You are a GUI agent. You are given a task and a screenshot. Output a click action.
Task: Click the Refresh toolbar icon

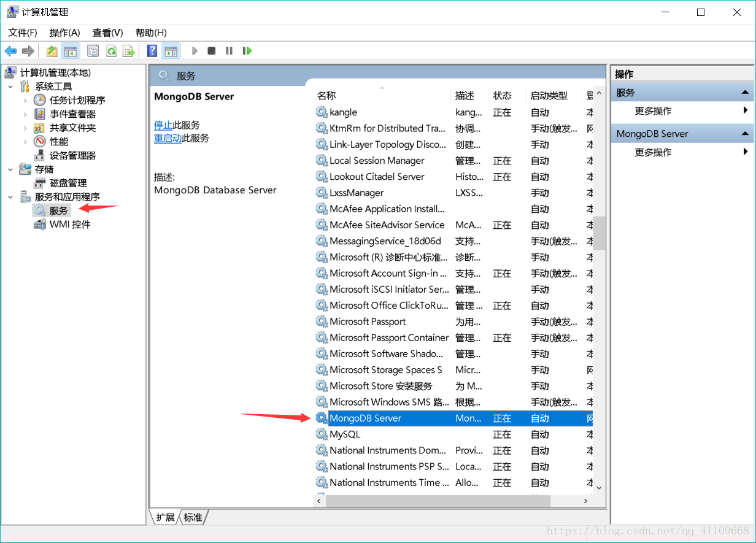click(x=111, y=51)
